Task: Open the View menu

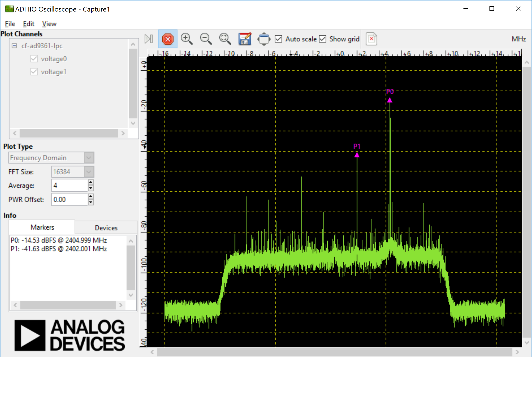Action: tap(49, 24)
